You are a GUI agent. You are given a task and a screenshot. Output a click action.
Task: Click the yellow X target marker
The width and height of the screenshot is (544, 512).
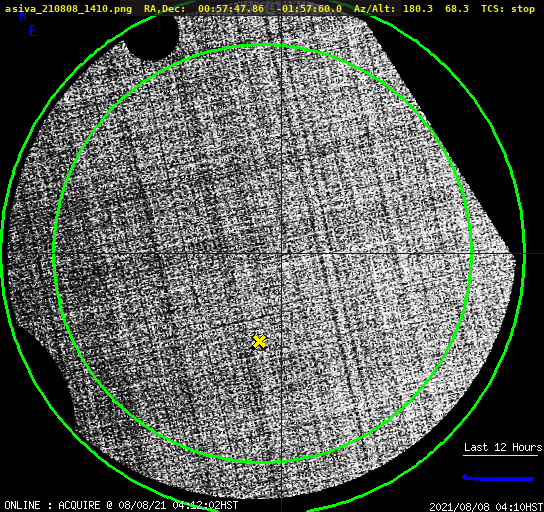(259, 342)
